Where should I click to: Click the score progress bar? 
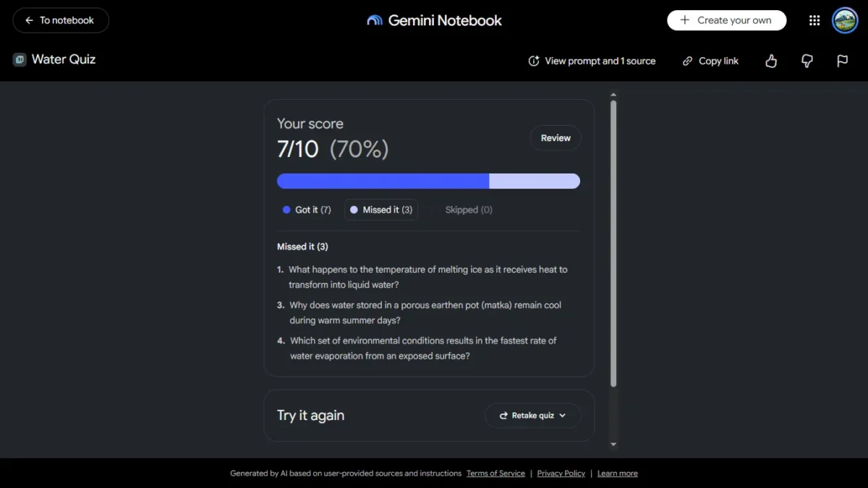(428, 181)
